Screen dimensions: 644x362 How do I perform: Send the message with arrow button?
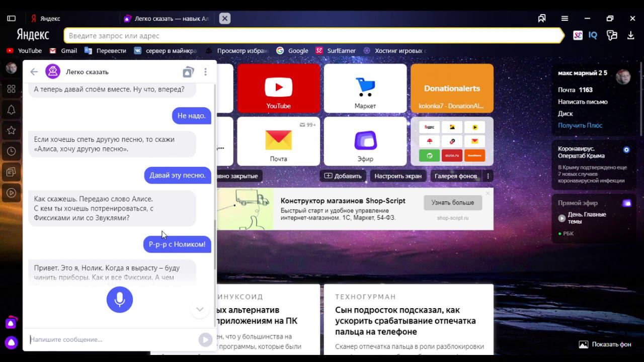205,340
